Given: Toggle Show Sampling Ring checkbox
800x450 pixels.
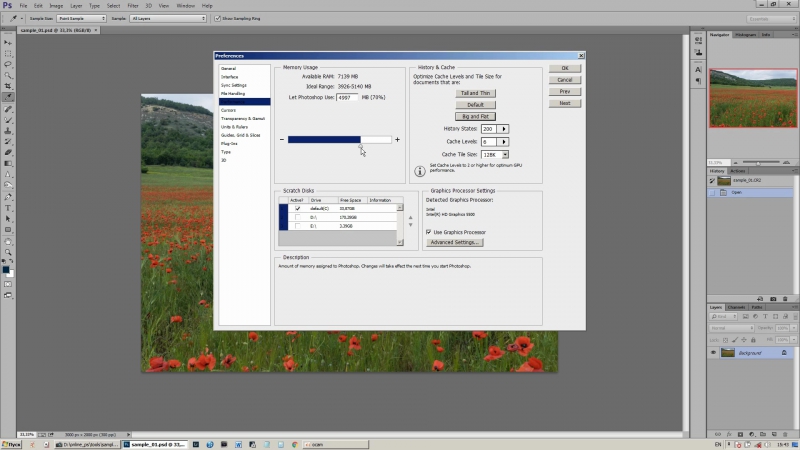Looking at the screenshot, I should click(x=217, y=18).
